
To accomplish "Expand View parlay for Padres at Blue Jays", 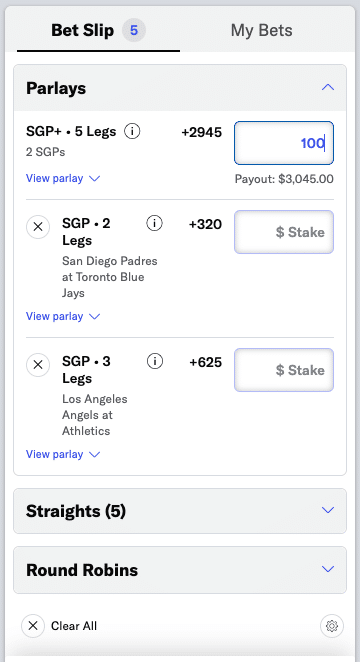I will (63, 316).
